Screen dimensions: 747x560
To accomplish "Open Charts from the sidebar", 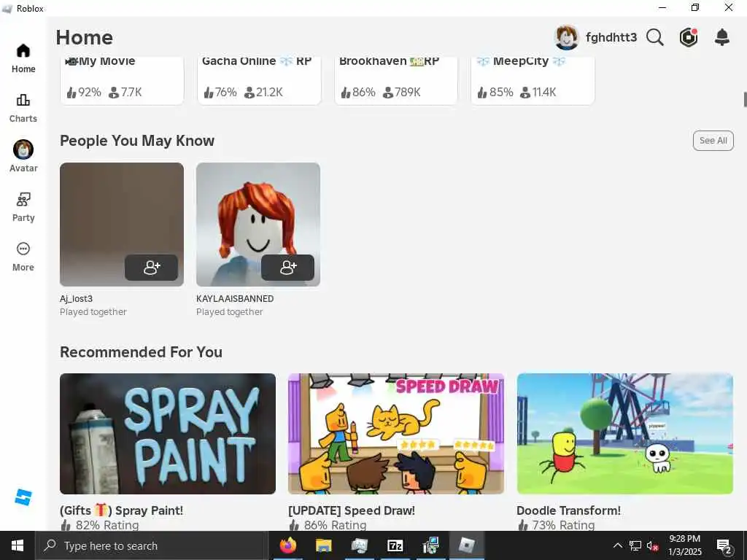I will [x=23, y=108].
